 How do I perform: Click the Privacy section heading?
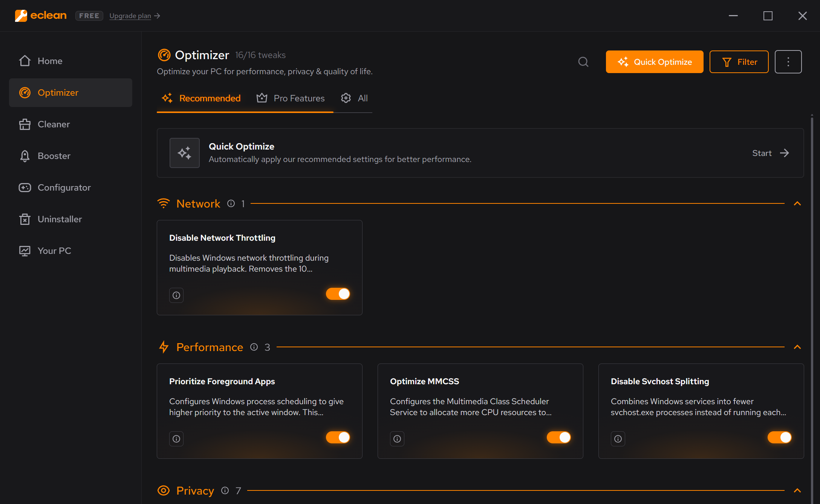[195, 490]
